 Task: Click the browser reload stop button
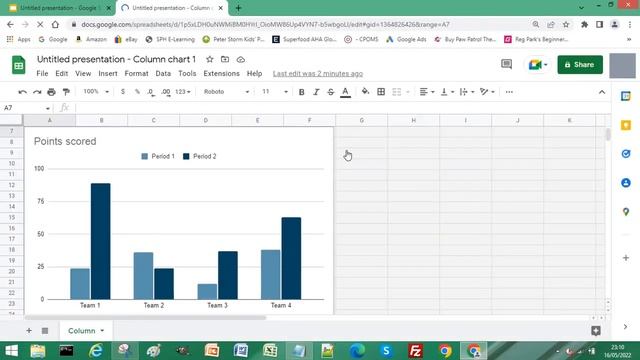40,24
